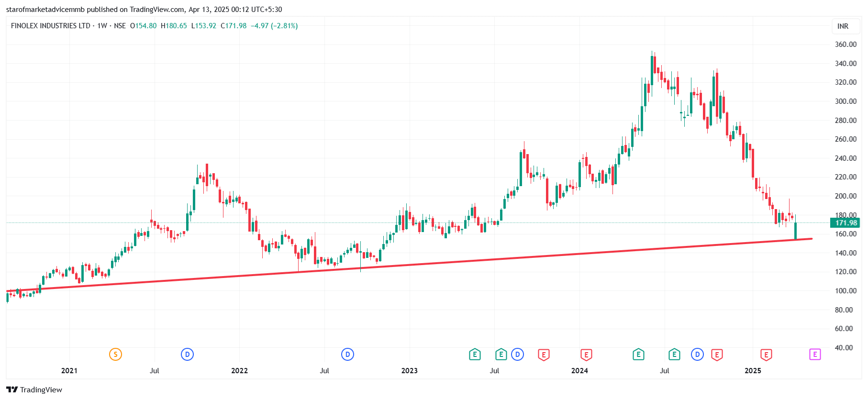Click the 200.00 price axis label

tap(846, 196)
